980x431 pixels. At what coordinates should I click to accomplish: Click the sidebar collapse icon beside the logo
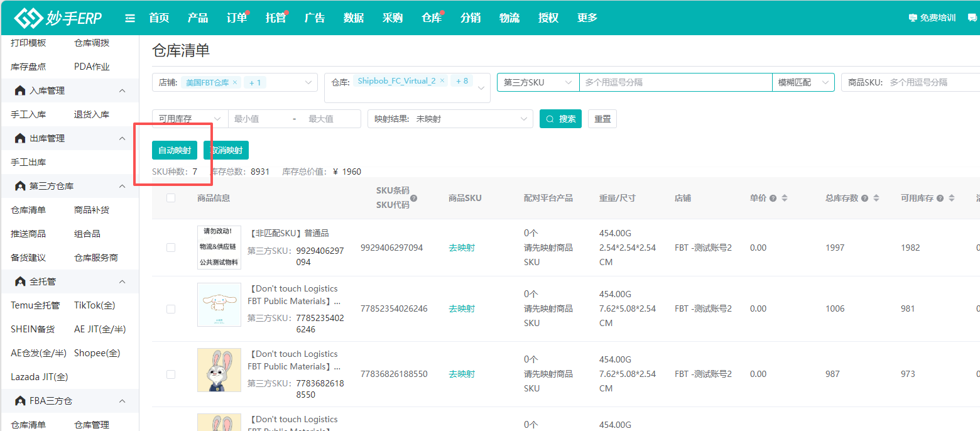[x=130, y=18]
